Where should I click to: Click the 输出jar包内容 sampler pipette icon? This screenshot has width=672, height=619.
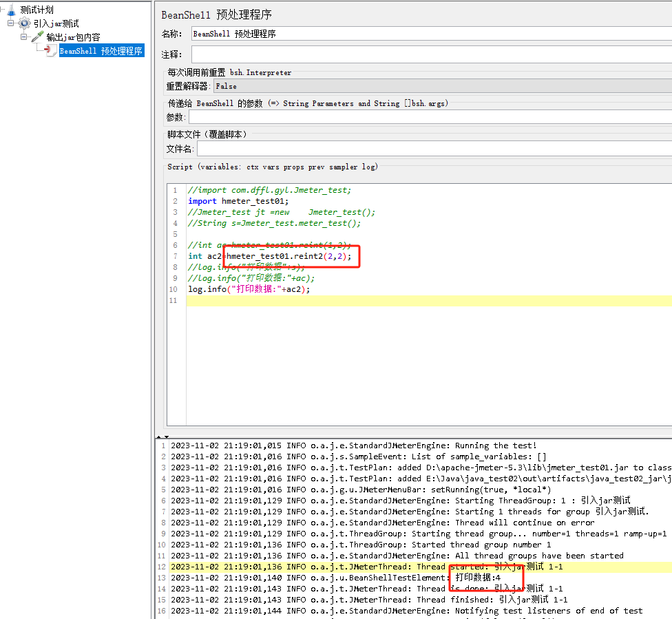pos(37,37)
